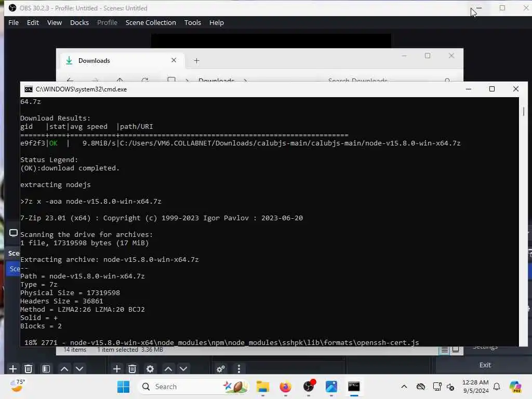This screenshot has width=532, height=399.
Task: Remove selected scene with Scenes dock trash icon
Action: tap(29, 369)
